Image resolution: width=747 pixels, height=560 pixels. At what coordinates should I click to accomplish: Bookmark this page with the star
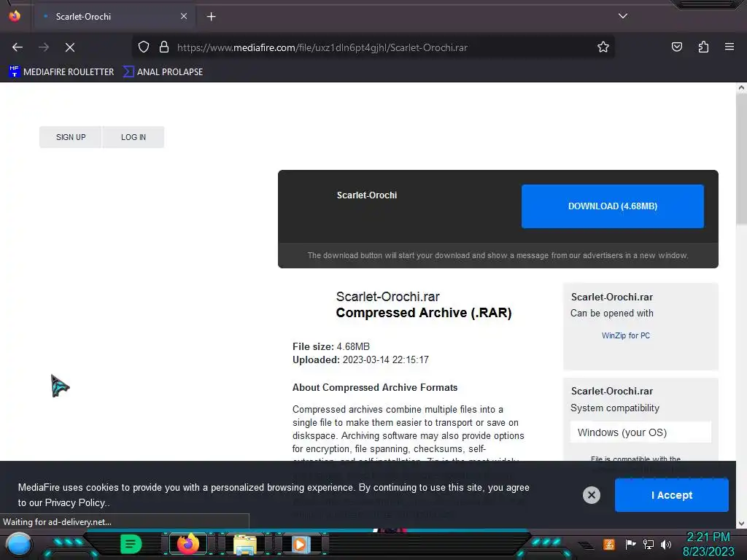coord(603,47)
